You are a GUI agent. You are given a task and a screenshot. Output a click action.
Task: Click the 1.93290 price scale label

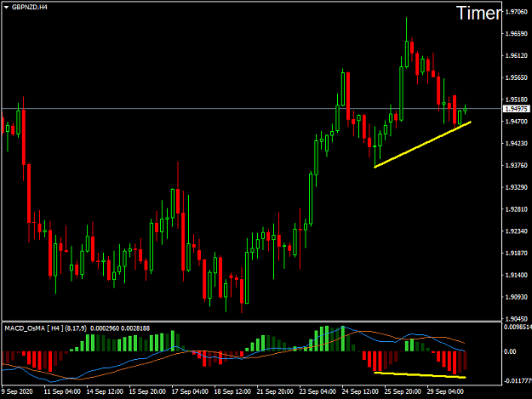[517, 187]
